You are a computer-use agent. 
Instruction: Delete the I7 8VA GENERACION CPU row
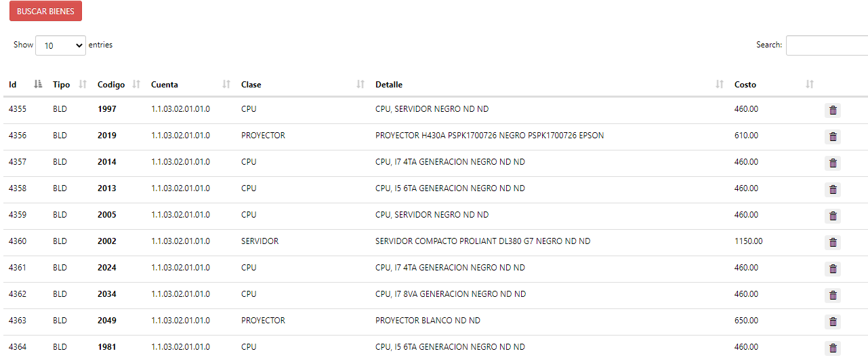(x=833, y=296)
